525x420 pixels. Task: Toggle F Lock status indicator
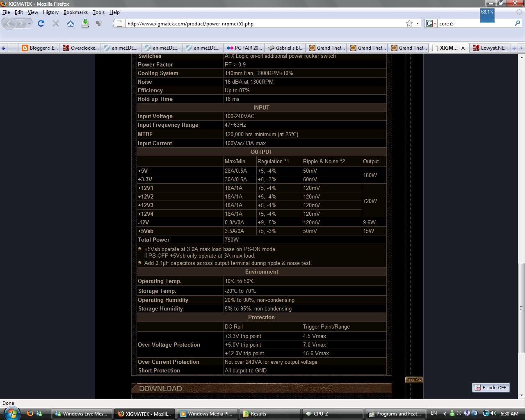[491, 387]
